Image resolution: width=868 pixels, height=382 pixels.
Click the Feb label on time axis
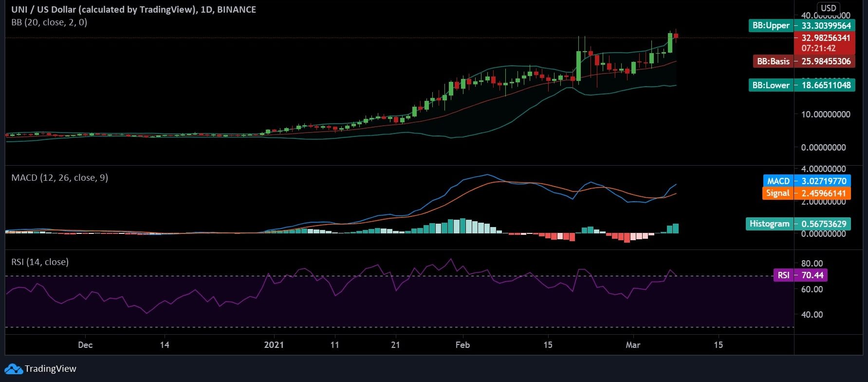coord(462,345)
